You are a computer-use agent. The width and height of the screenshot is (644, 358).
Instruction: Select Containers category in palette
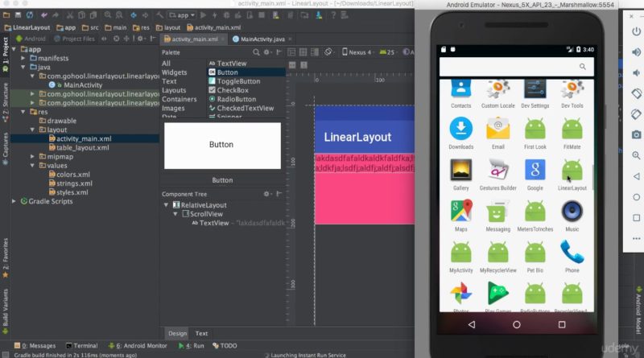179,99
